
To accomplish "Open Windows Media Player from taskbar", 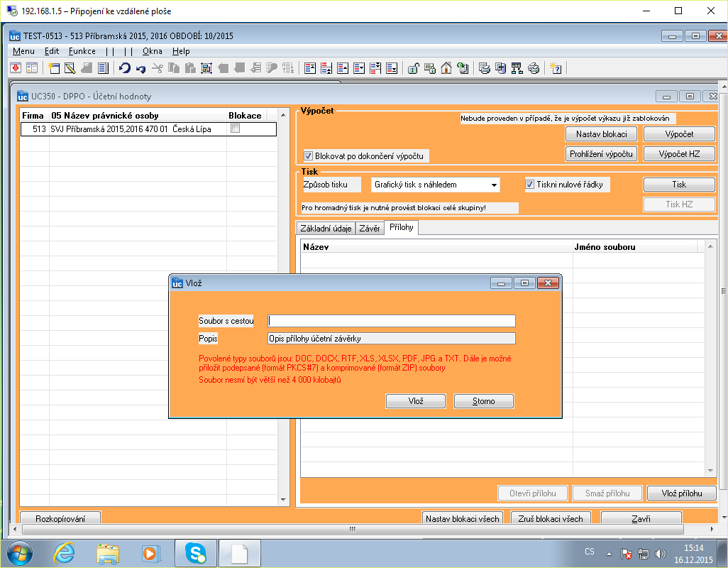I will pos(150,553).
